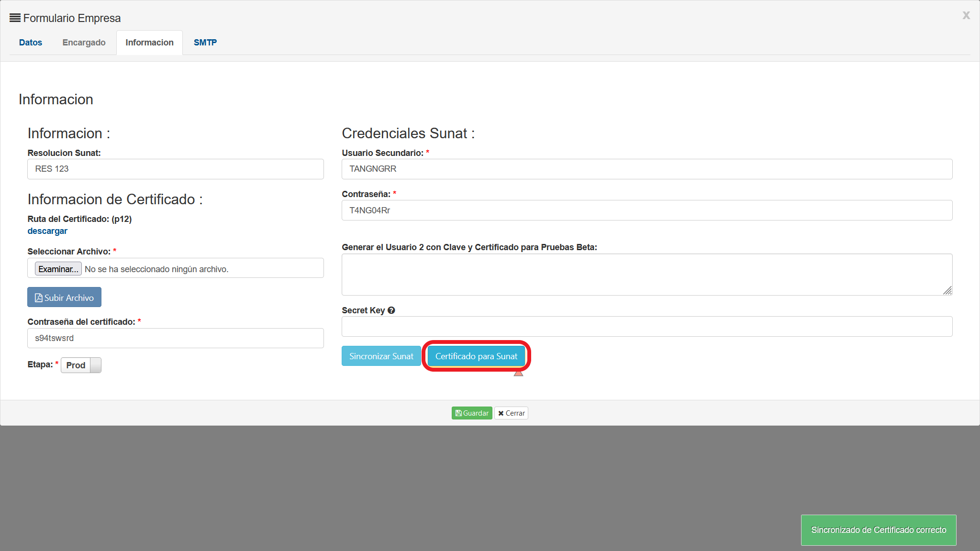Click the 'Ruta del Certificado: (p12)' label

tap(79, 219)
